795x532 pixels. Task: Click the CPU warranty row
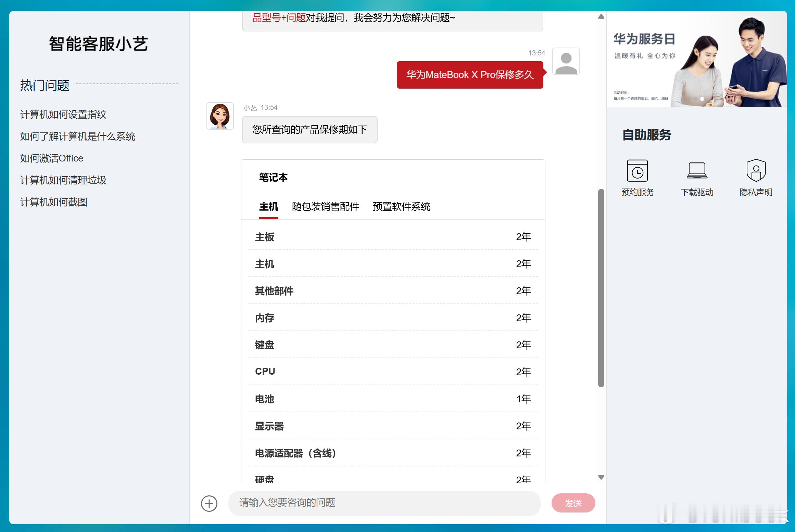[x=393, y=372]
